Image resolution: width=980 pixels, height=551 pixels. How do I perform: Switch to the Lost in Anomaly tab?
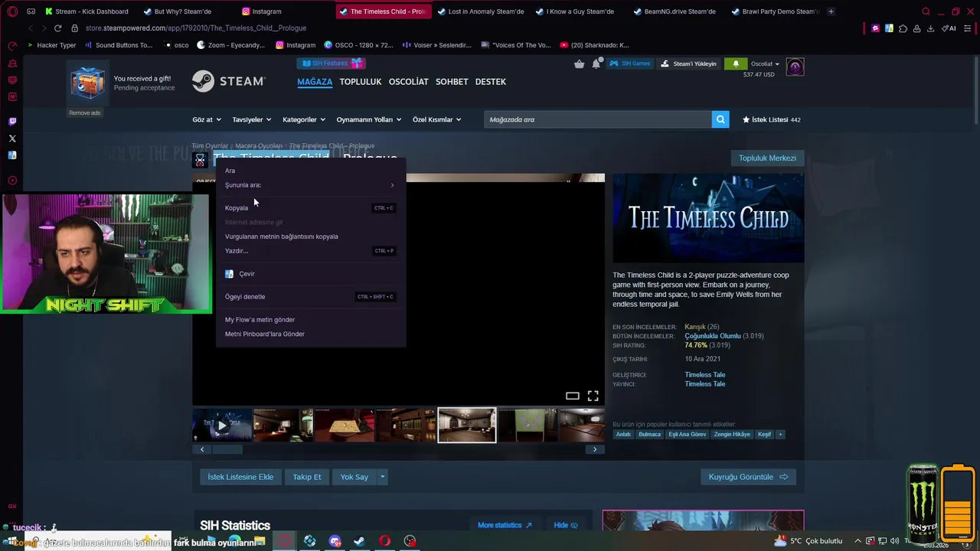[480, 11]
